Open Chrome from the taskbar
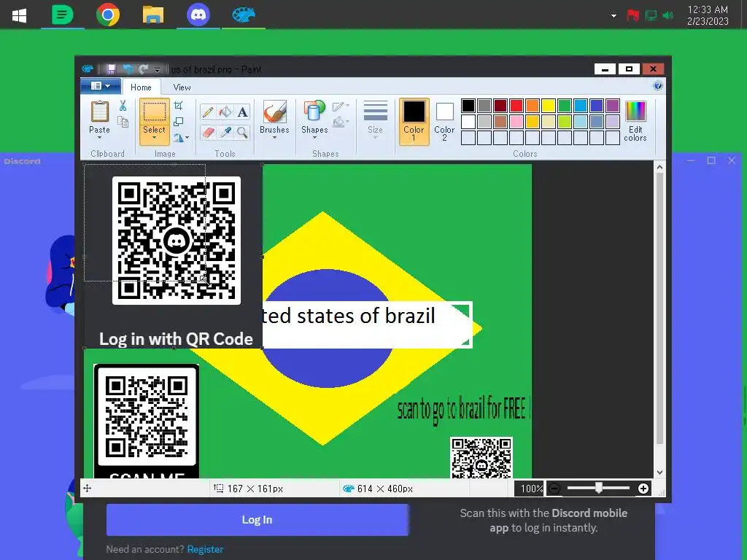Screen dimensions: 747x560 point(108,15)
